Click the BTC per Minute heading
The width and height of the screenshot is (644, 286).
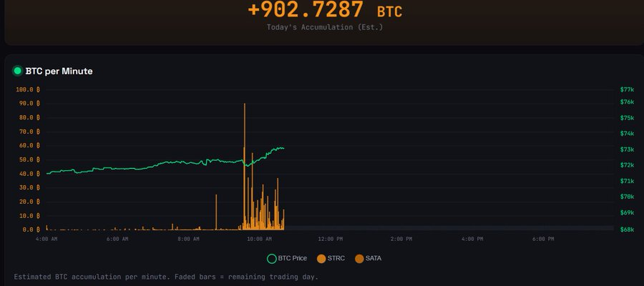(59, 71)
